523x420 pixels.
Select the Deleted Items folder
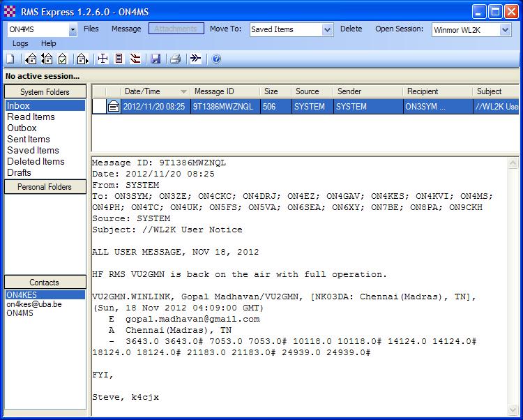[x=45, y=161]
